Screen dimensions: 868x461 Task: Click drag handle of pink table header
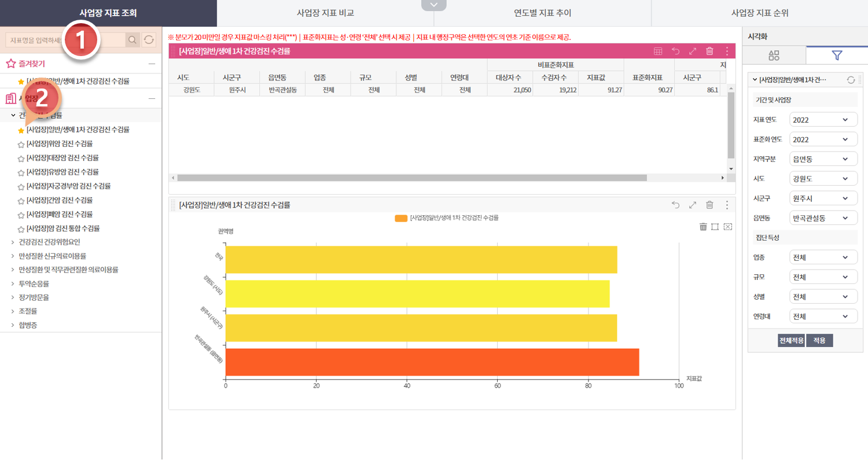tap(174, 51)
